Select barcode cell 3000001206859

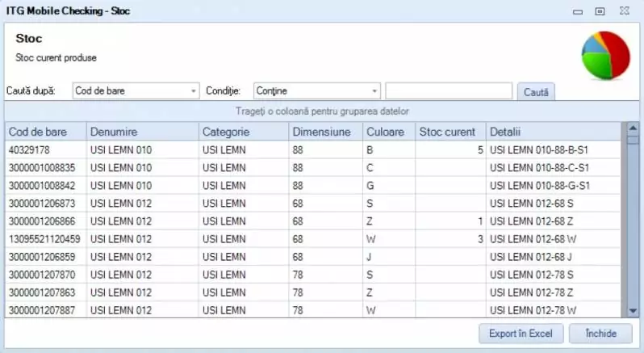click(x=46, y=257)
